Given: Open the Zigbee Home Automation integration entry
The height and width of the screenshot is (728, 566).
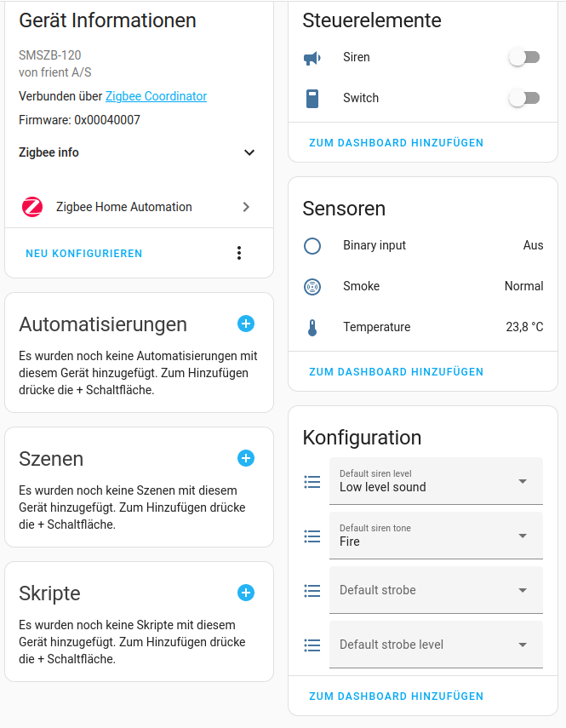Looking at the screenshot, I should pyautogui.click(x=139, y=207).
